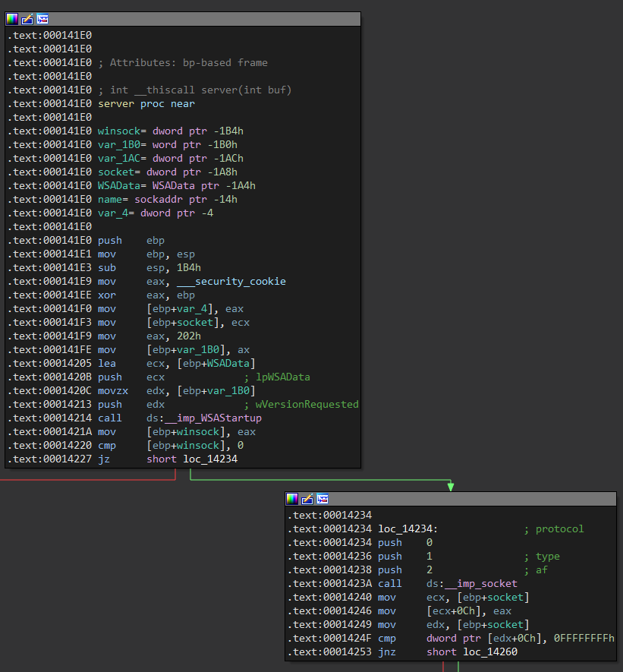Image resolution: width=623 pixels, height=672 pixels.
Task: Click the "__imp_WSAStartup" call target
Action: tap(213, 418)
